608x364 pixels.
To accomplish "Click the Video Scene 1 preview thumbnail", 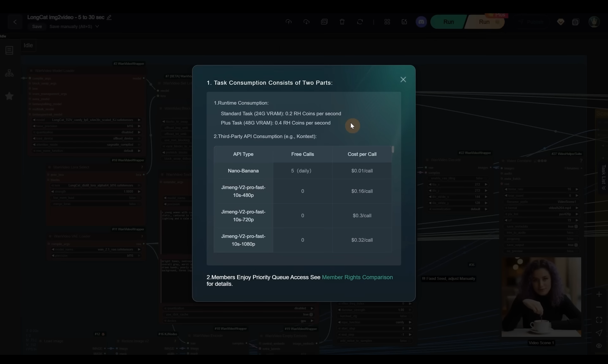I will 541,297.
